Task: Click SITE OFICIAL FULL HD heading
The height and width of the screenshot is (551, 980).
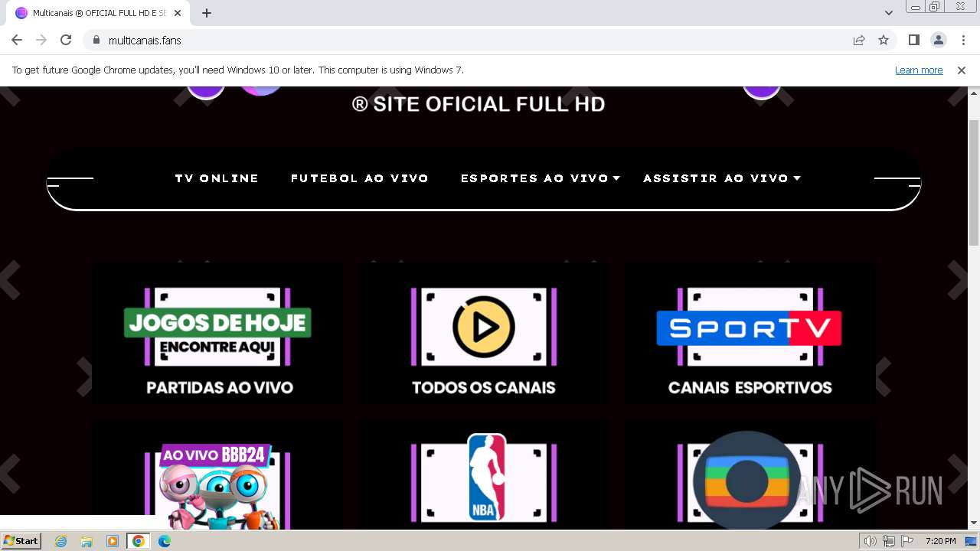Action: coord(479,104)
